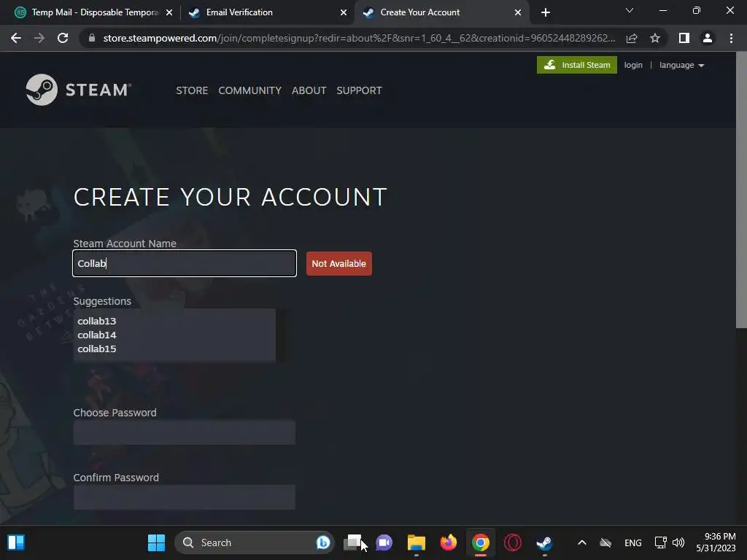Screen dimensions: 747x560
Task: Click the lock icon in the address bar
Action: (x=92, y=38)
